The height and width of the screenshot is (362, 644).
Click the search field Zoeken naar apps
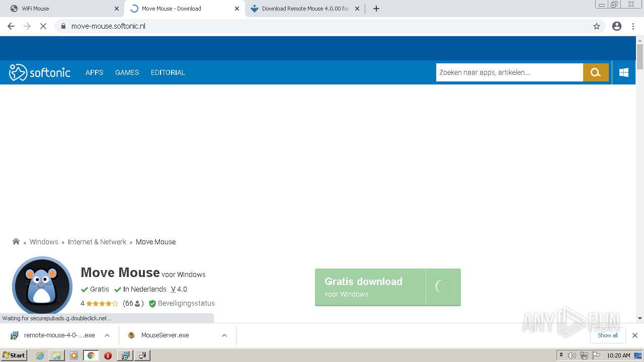tap(509, 72)
